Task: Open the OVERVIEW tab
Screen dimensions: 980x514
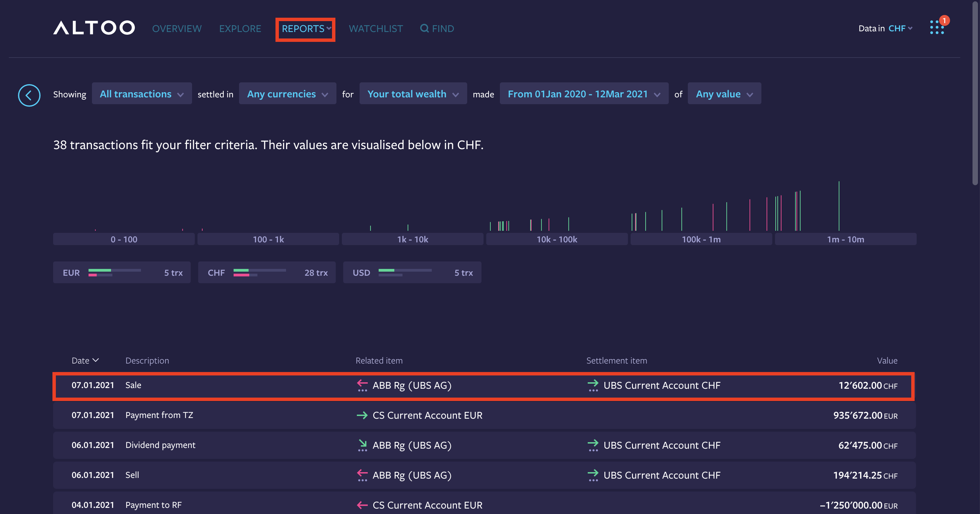Action: tap(177, 29)
